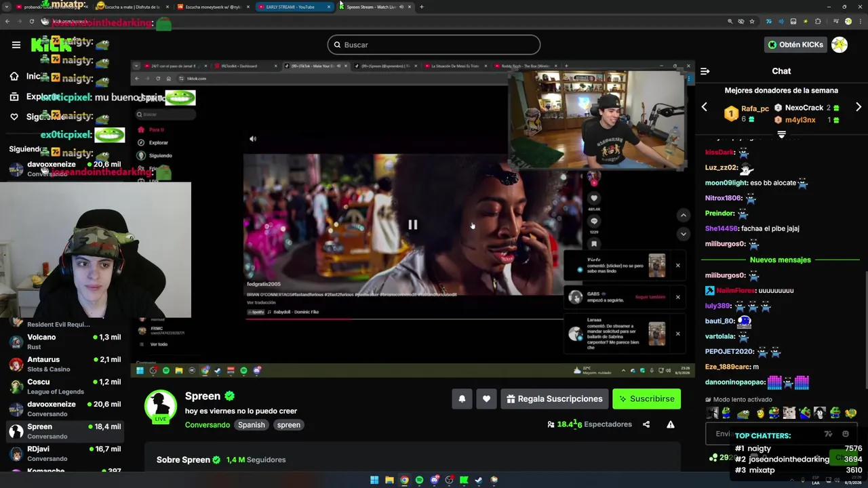
Task: Follow Spreen with the heart button
Action: pos(486,399)
